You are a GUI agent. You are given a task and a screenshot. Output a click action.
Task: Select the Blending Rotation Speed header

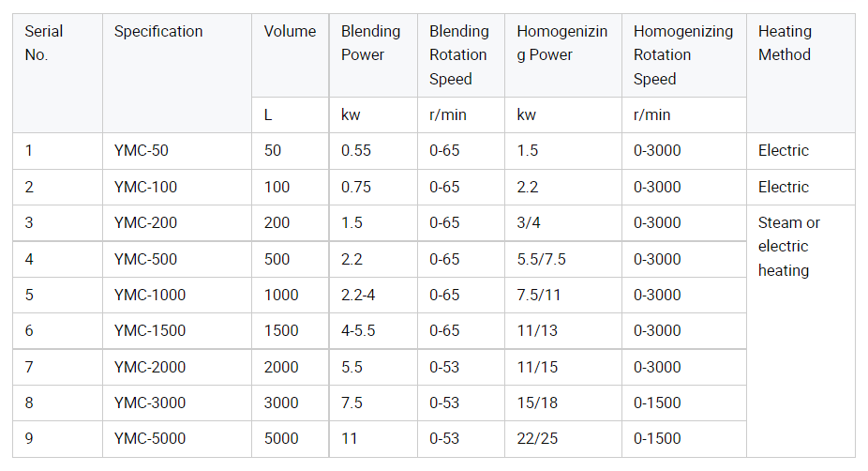pos(460,55)
